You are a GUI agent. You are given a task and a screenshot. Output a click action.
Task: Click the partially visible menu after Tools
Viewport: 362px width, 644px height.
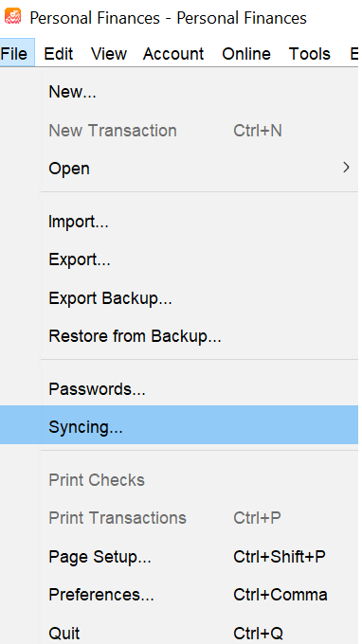353,54
